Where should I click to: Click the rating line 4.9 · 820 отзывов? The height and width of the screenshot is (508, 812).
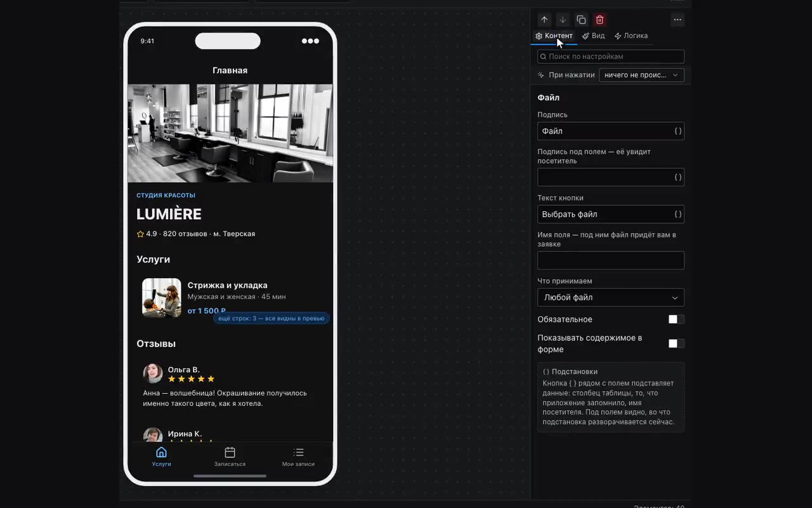coord(196,234)
